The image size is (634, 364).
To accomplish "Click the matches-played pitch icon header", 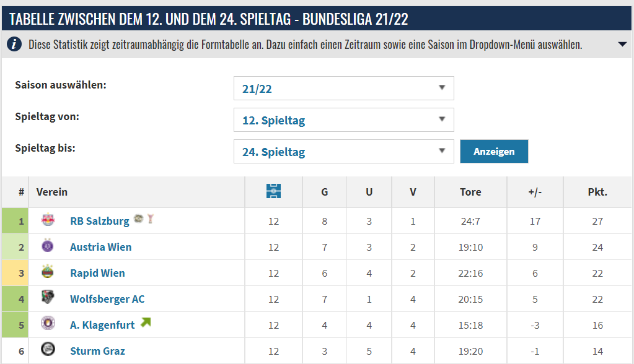I will point(273,191).
